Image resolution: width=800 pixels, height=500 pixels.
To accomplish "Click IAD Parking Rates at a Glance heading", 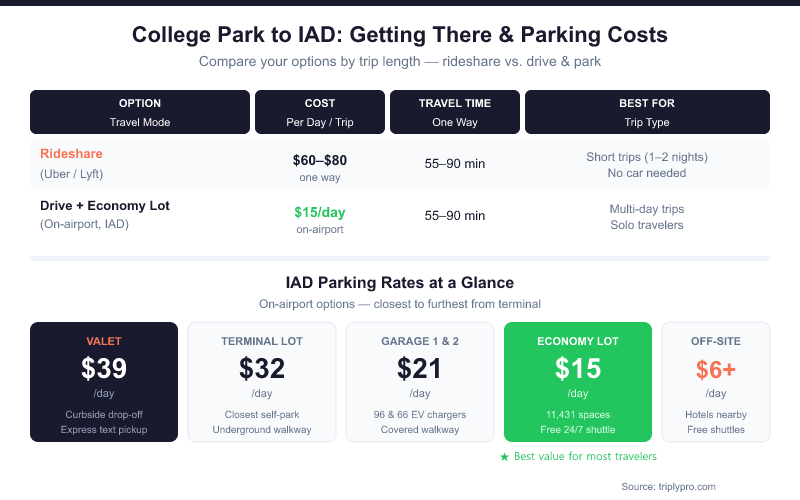I will point(400,283).
